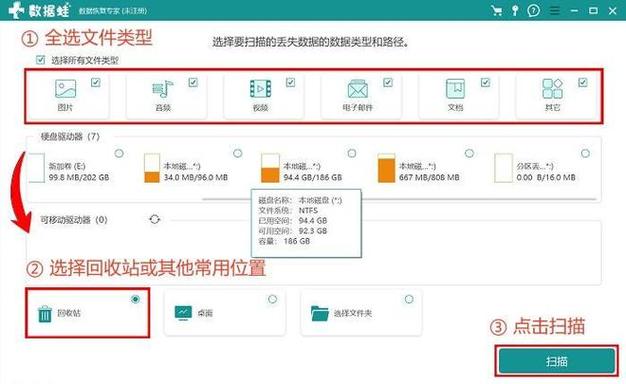Uncheck the 图片 file type checkbox
The height and width of the screenshot is (384, 626).
pyautogui.click(x=96, y=82)
